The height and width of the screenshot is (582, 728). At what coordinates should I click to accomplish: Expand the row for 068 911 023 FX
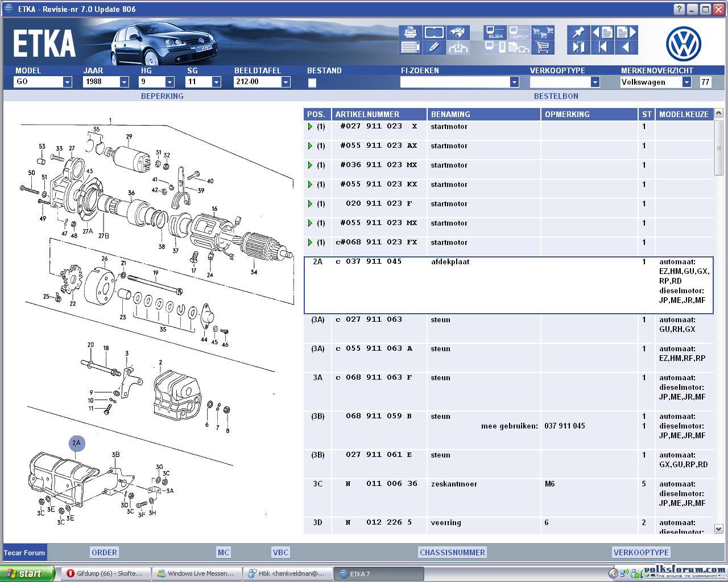click(310, 243)
